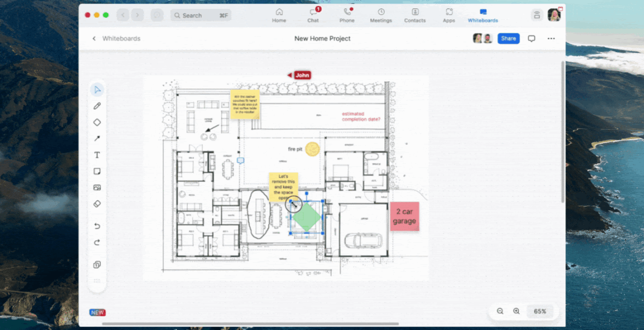
Task: Click the blue Share button
Action: [x=508, y=39]
